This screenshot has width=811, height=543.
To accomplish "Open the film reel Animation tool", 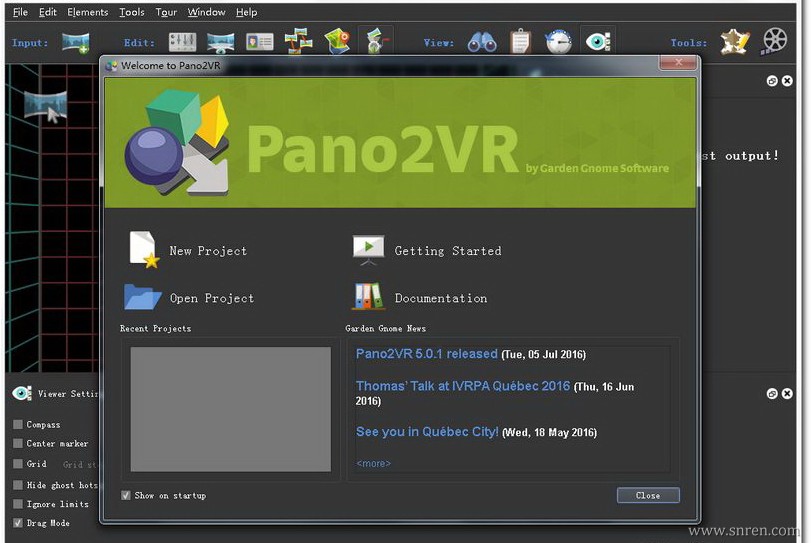I will 774,40.
